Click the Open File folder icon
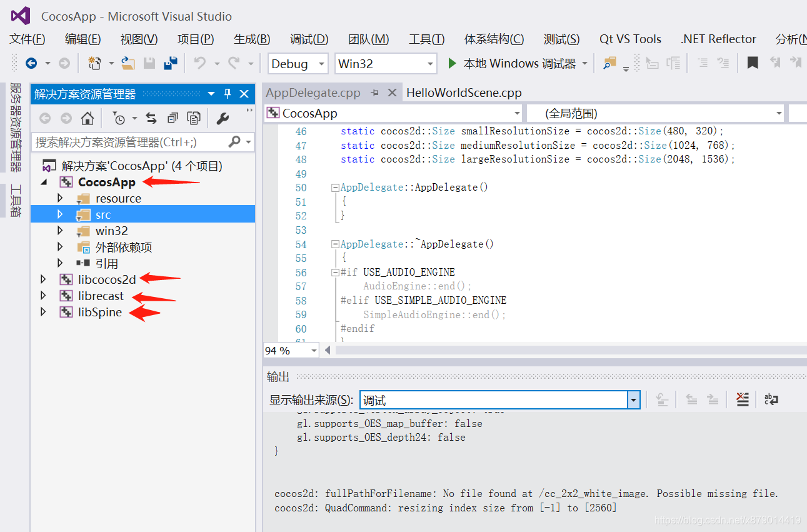 pyautogui.click(x=128, y=63)
